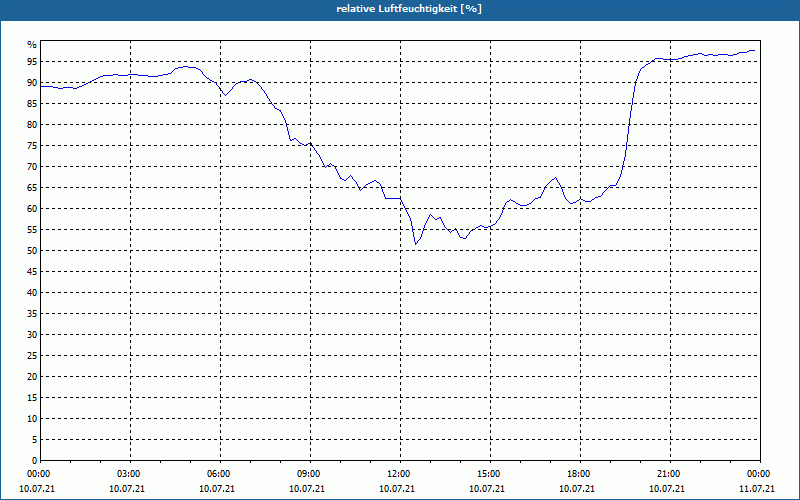Image resolution: width=800 pixels, height=500 pixels.
Task: Select the '60' humidity axis label
Action: (x=32, y=209)
